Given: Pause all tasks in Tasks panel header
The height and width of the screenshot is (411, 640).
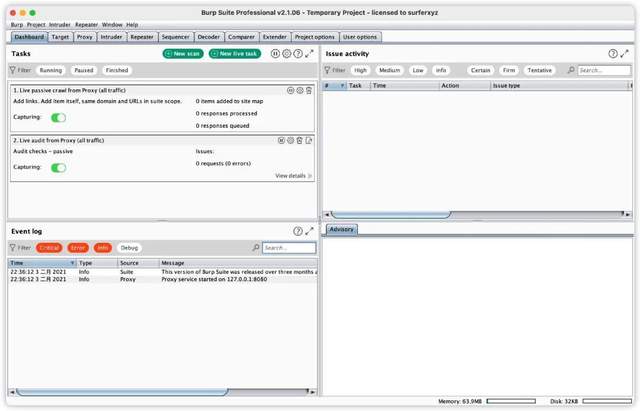Looking at the screenshot, I should tap(275, 53).
